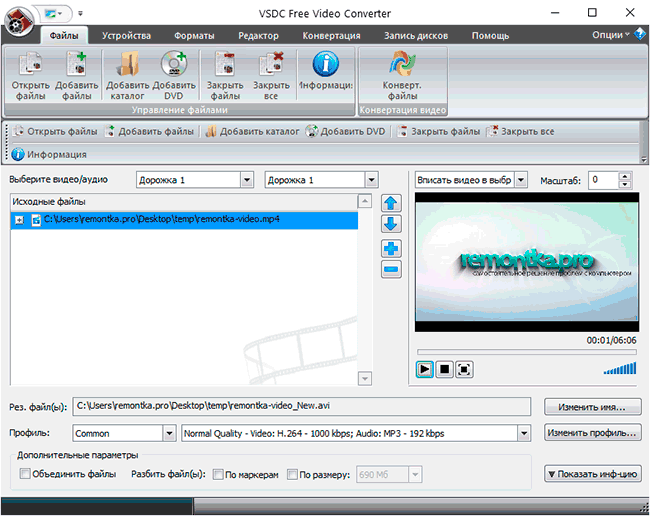The image size is (650, 516).
Task: Click Добавить DVD in the small toolbar
Action: click(345, 131)
